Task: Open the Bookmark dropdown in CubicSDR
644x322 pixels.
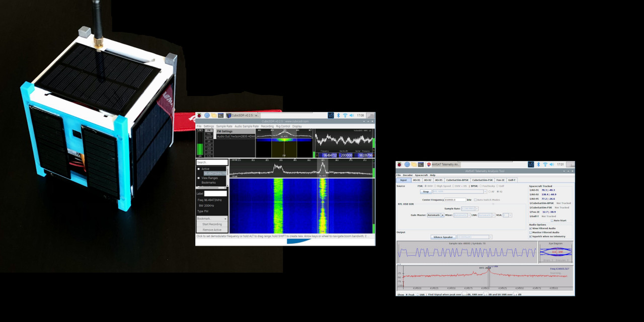Action: coord(212,219)
